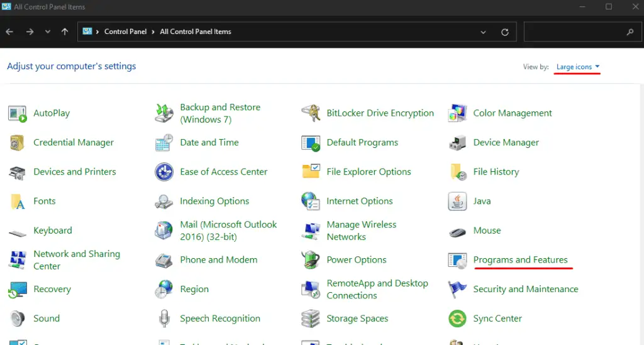This screenshot has height=345, width=644.
Task: Click the Sound speaker icon
Action: click(x=17, y=319)
